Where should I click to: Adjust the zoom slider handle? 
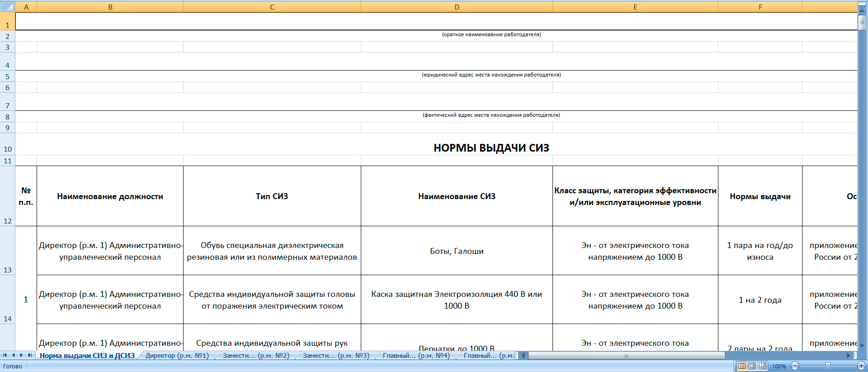(x=828, y=366)
